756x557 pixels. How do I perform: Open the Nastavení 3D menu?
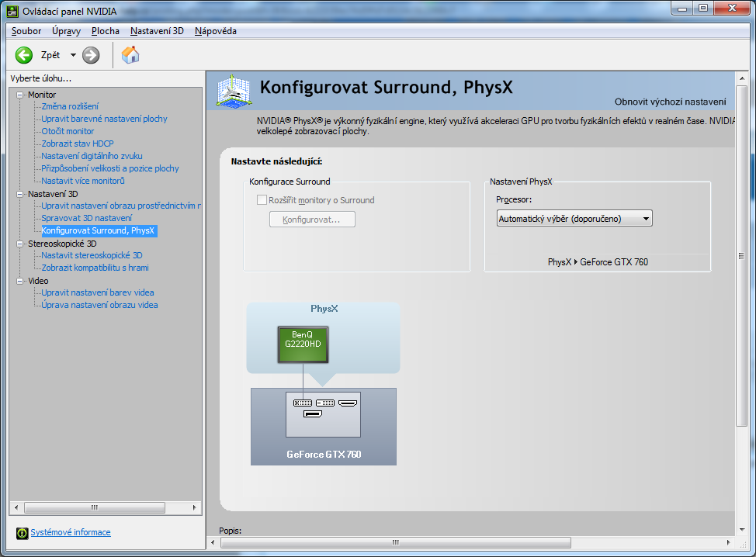[157, 31]
